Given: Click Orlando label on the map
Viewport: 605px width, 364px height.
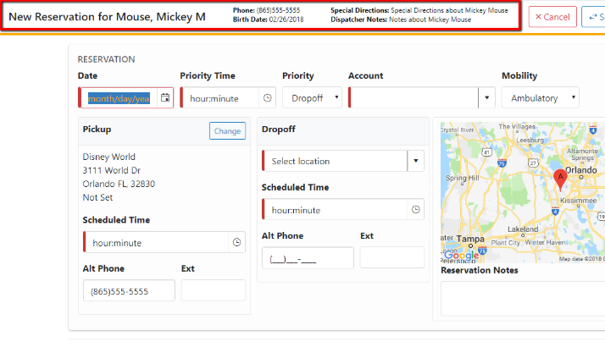Looking at the screenshot, I should (x=581, y=170).
